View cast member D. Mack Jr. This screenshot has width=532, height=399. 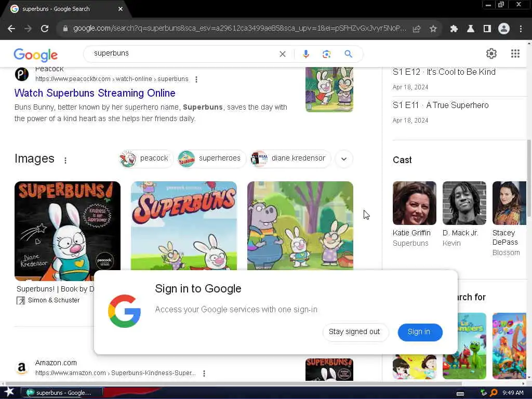pos(464,214)
